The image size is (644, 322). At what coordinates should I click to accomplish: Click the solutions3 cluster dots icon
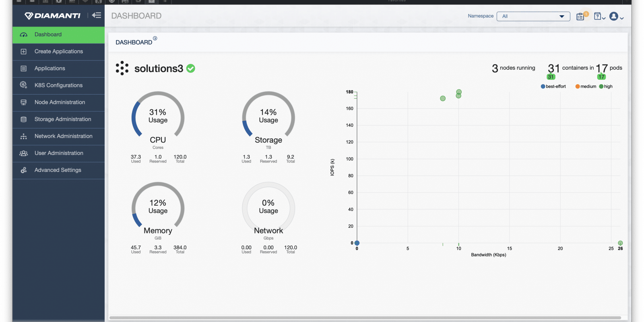[122, 68]
